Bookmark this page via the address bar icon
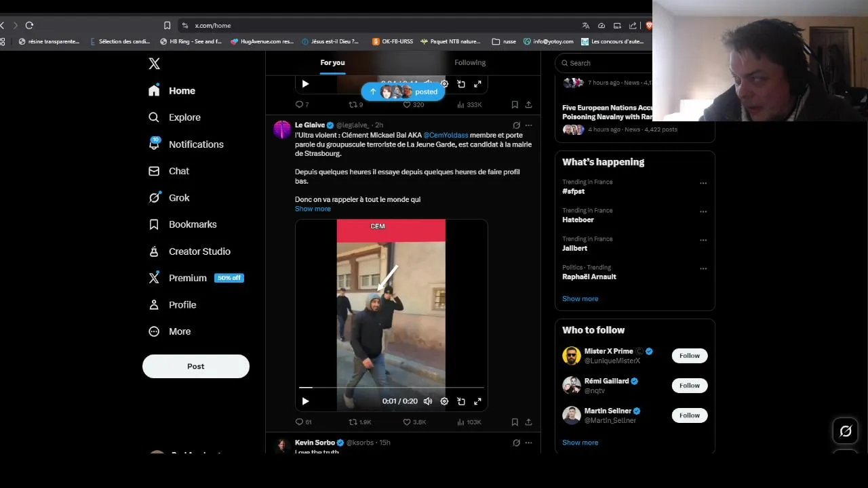The width and height of the screenshot is (868, 488). tap(167, 26)
